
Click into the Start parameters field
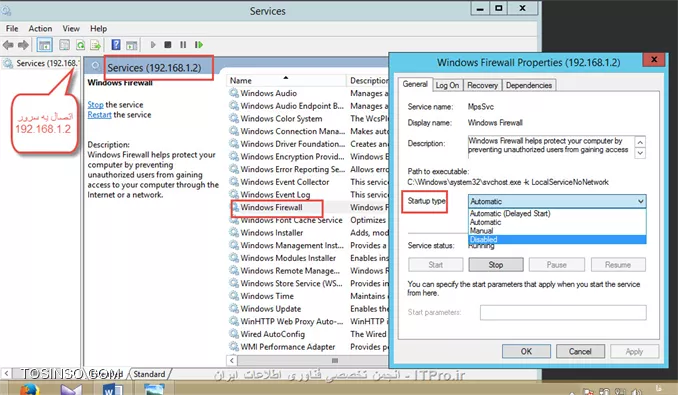point(563,312)
